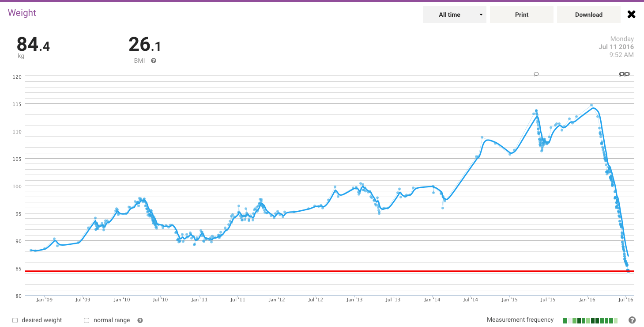This screenshot has height=327, width=644.
Task: Click the 84.4 kg weight value
Action: [33, 45]
